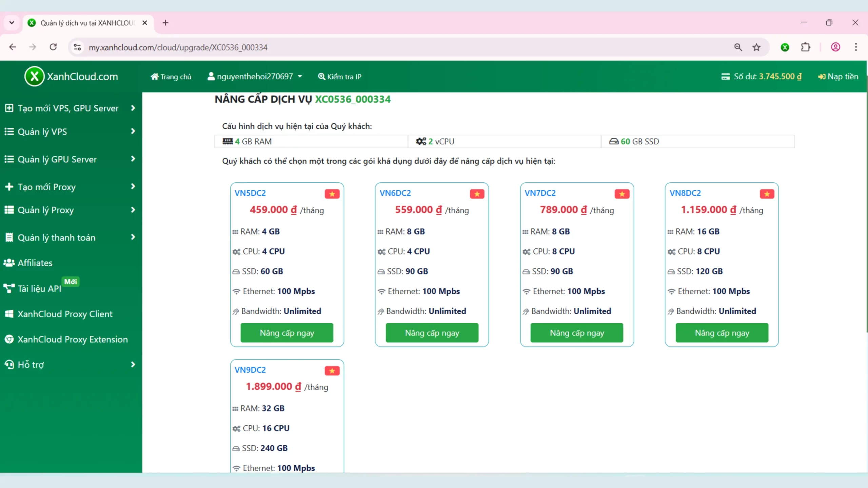
Task: Click the bookmark star in address bar
Action: point(757,47)
